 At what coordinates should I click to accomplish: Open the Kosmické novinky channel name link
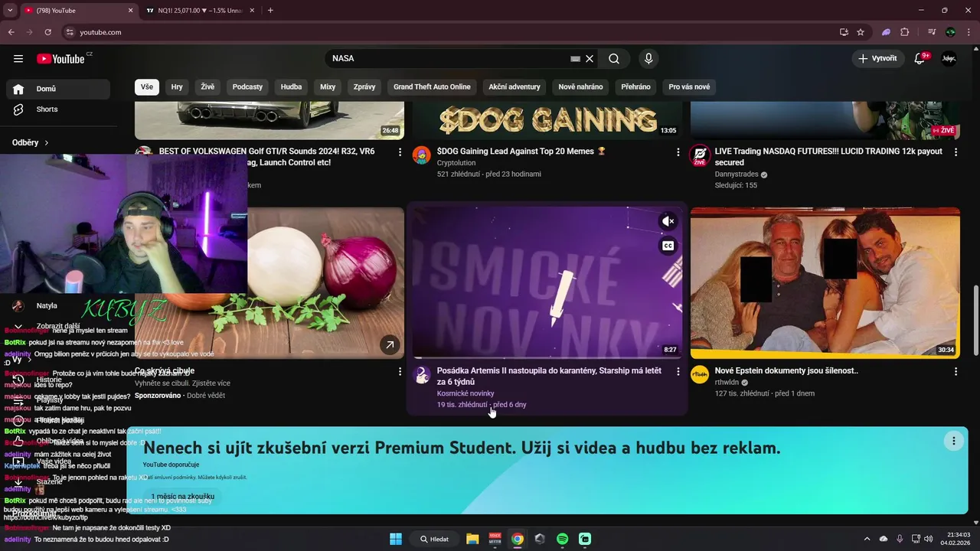[465, 393]
